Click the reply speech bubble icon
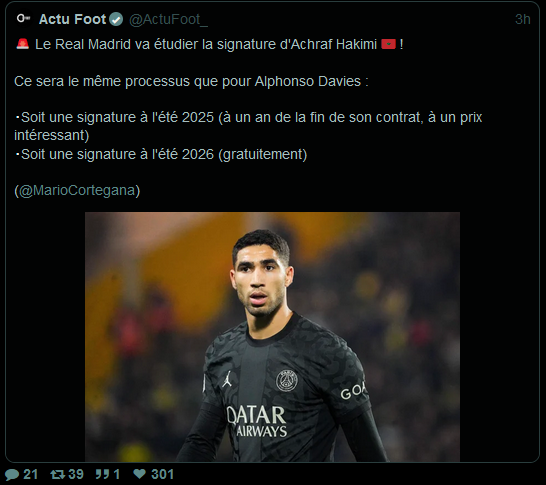The width and height of the screenshot is (546, 485). (12, 474)
